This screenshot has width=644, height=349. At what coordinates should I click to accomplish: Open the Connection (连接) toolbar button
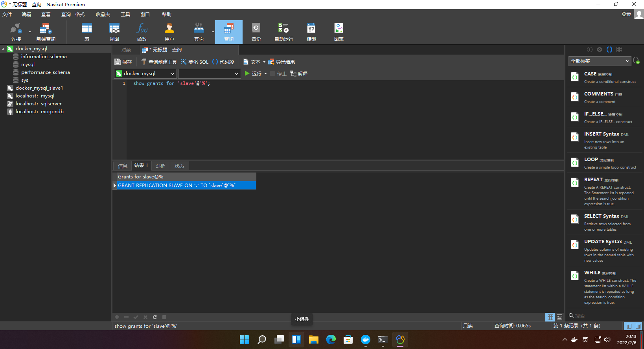pyautogui.click(x=16, y=32)
